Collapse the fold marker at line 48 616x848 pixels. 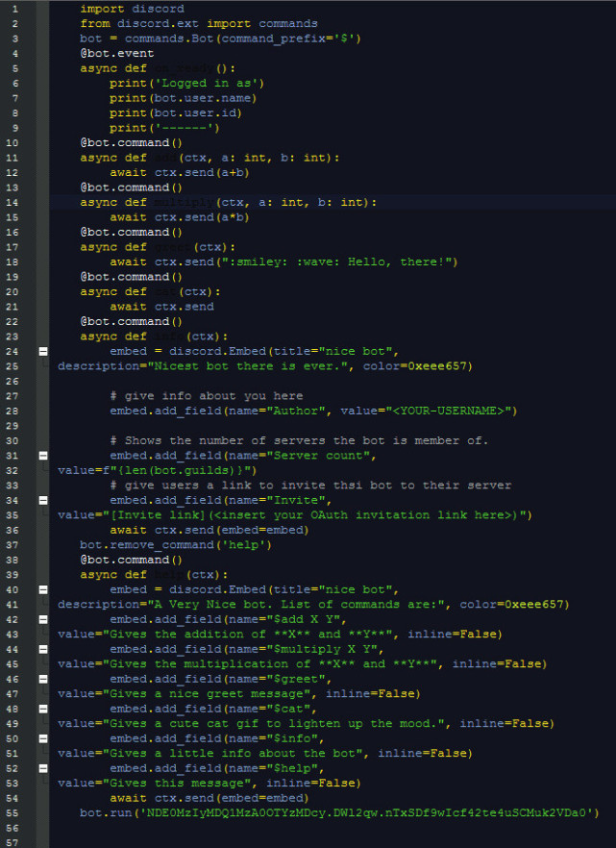click(x=43, y=709)
